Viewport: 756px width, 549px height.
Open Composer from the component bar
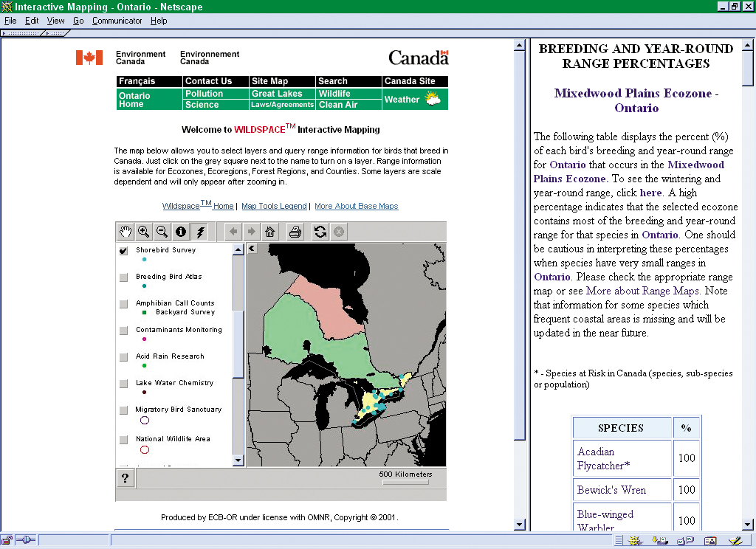coord(735,541)
